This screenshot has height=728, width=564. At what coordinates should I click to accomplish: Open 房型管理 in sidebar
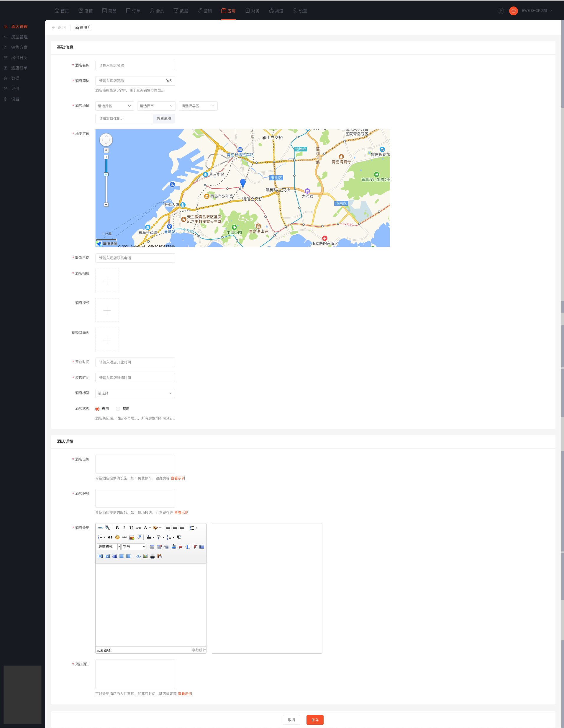tap(19, 37)
